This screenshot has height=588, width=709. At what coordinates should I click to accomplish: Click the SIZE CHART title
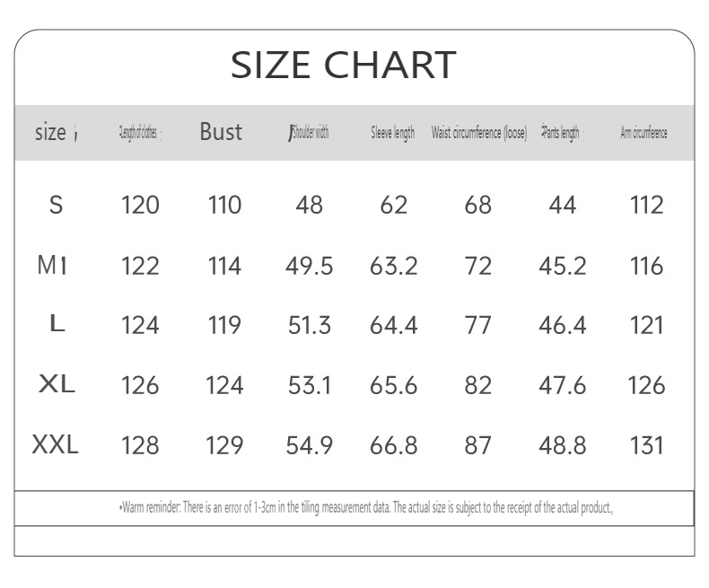point(343,65)
